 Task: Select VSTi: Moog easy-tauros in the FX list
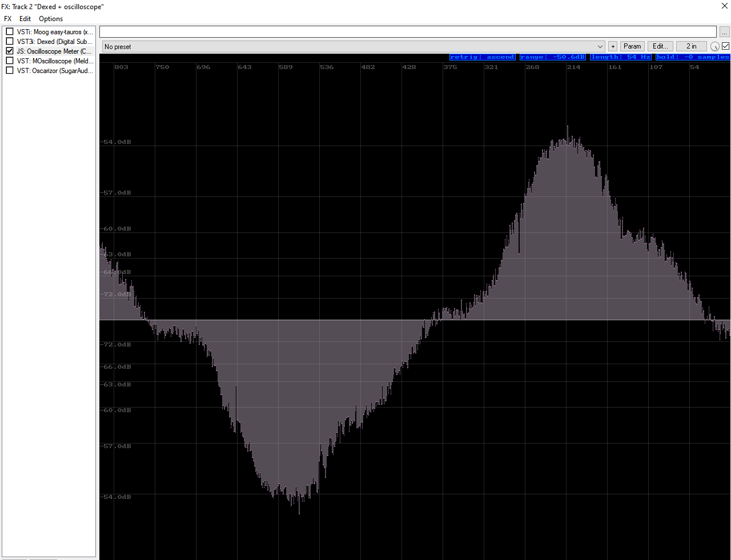coord(55,32)
